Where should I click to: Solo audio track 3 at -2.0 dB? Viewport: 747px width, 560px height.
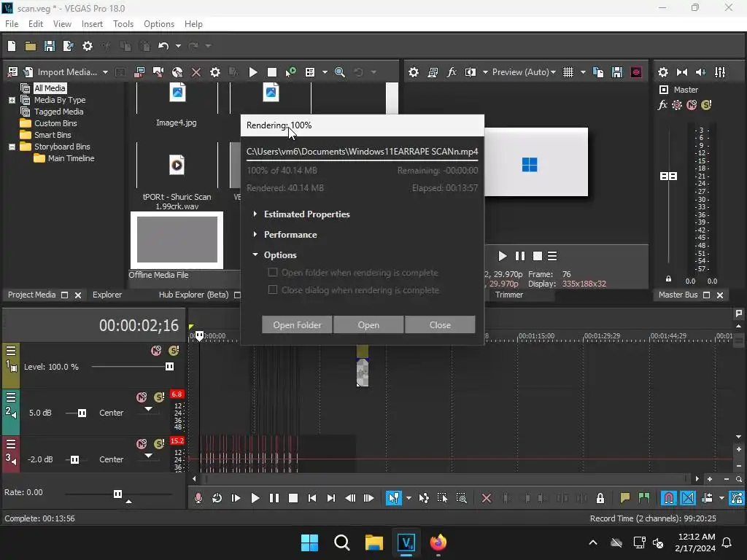(x=159, y=444)
